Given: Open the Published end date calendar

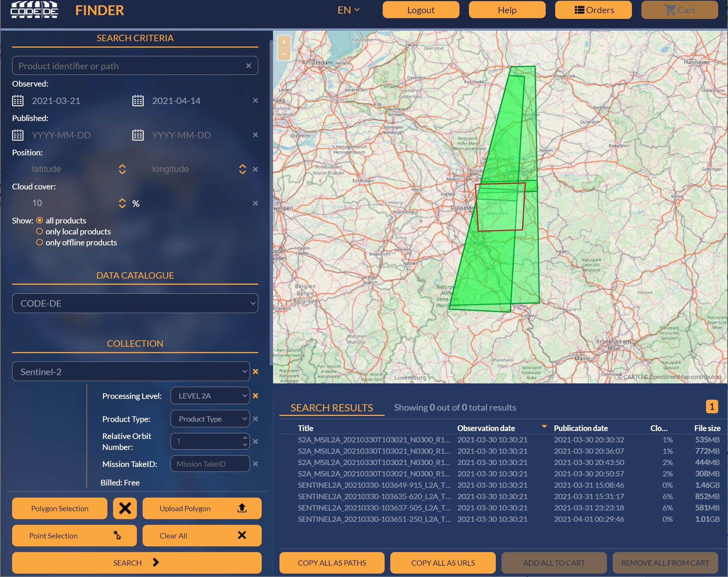Looking at the screenshot, I should point(138,135).
